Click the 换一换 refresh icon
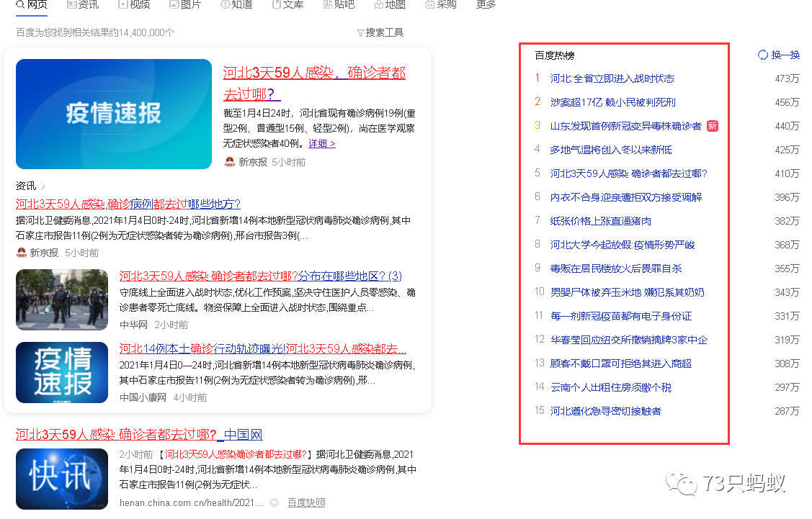Screen dimensions: 812x519 [x=763, y=55]
